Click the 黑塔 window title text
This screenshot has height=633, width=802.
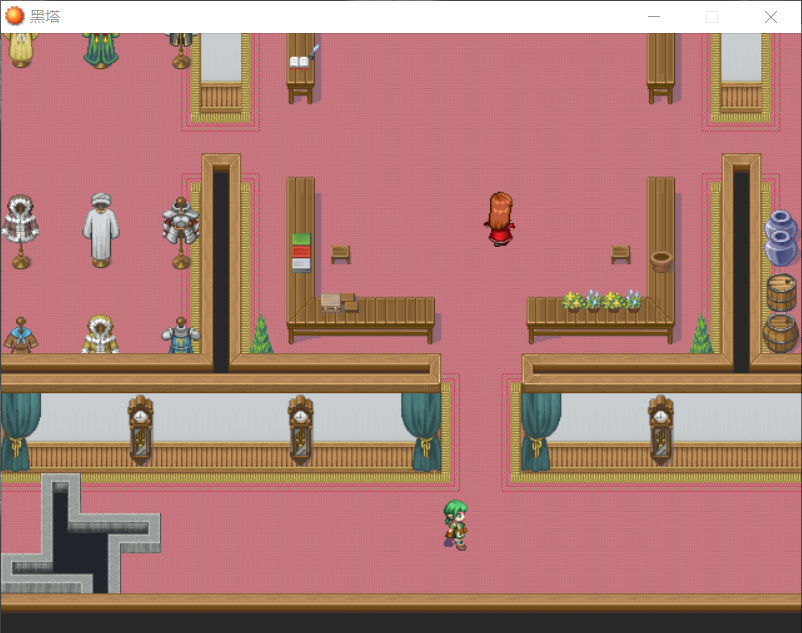(45, 17)
